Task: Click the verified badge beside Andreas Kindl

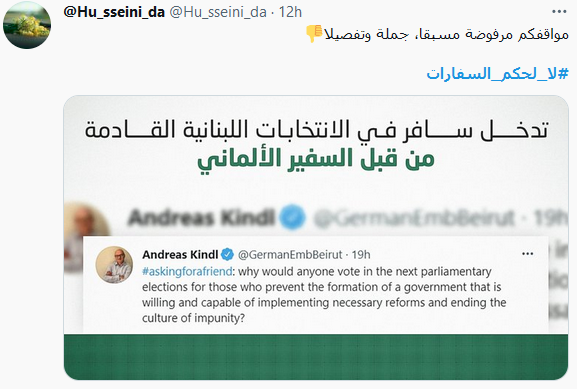Action: click(x=227, y=254)
